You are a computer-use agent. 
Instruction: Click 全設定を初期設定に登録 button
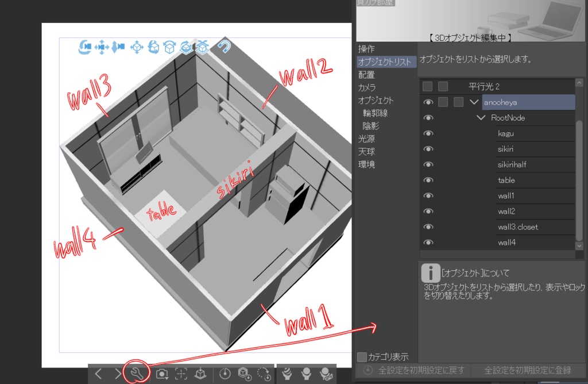(528, 370)
